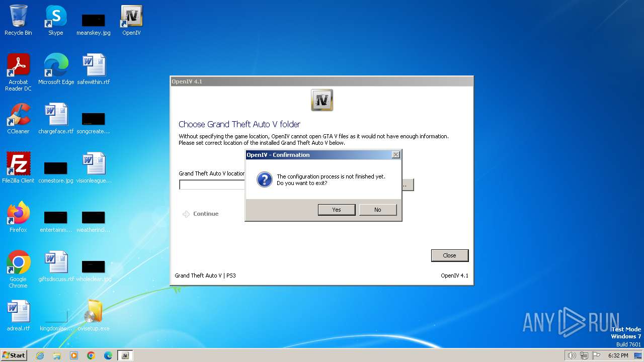This screenshot has width=644, height=362.
Task: Select the chargeface.rtf document
Action: pyautogui.click(x=56, y=119)
